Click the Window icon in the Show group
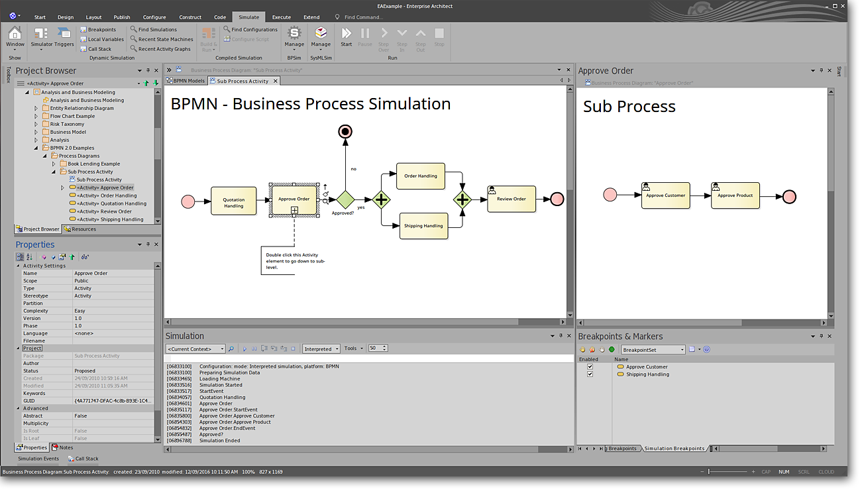This screenshot has width=868, height=497. coord(15,34)
